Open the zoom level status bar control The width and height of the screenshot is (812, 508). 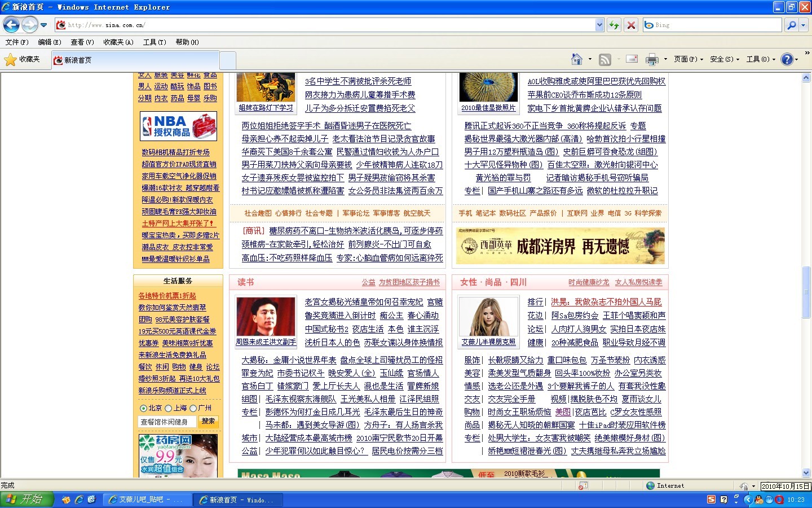pyautogui.click(x=747, y=485)
